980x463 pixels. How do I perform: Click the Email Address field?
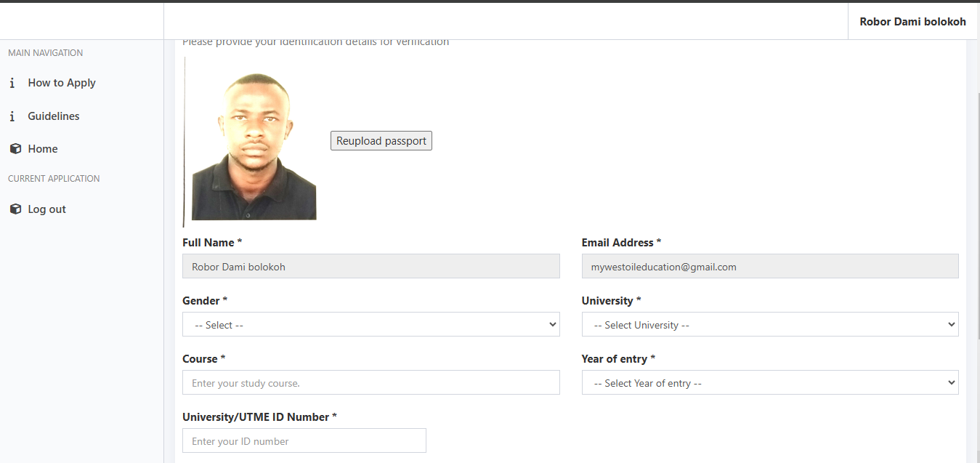pyautogui.click(x=769, y=267)
